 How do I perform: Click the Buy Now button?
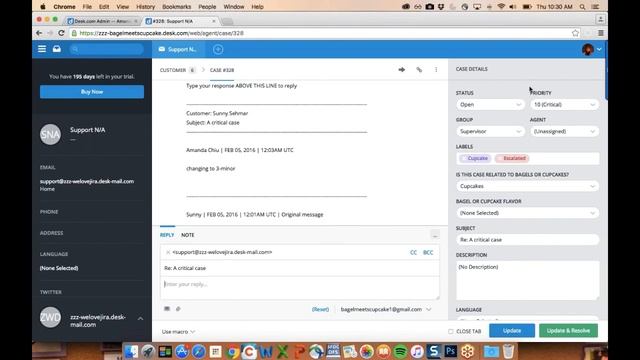92,92
